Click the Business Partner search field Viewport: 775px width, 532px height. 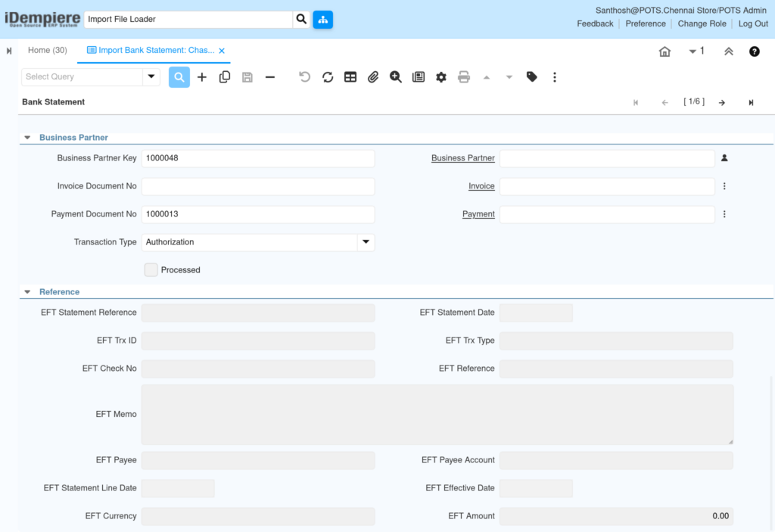[607, 158]
